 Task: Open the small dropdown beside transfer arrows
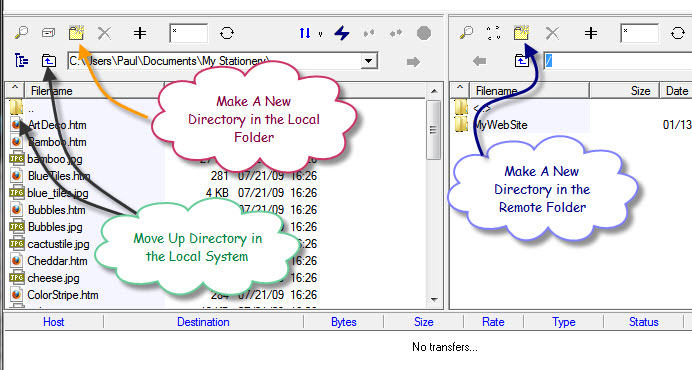coord(320,34)
